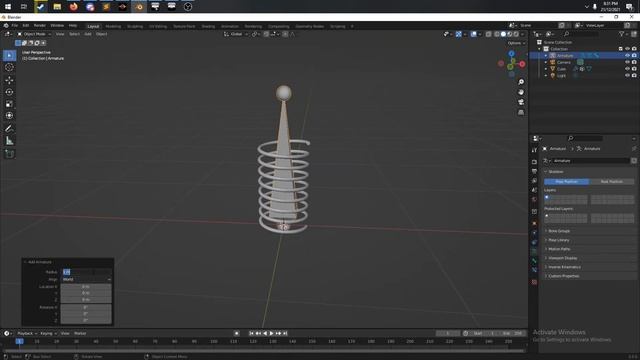The height and width of the screenshot is (360, 640).
Task: Open the Render properties tab
Action: point(534,162)
